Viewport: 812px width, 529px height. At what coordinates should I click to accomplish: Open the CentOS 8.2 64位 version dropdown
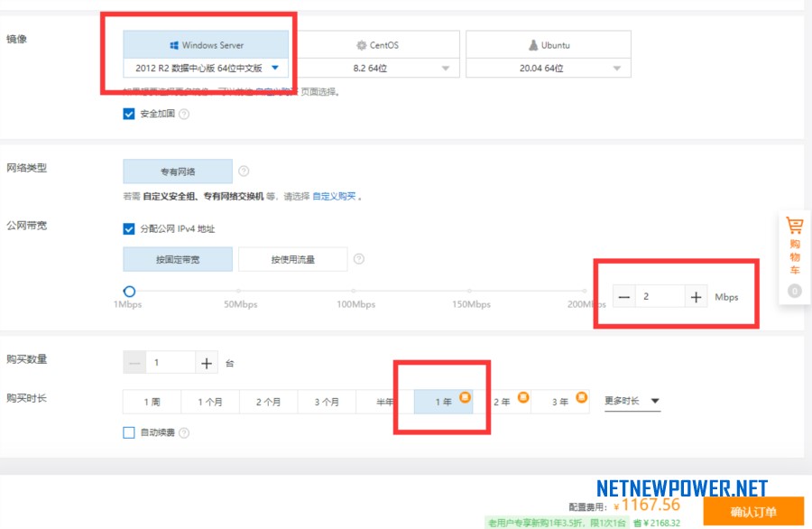pos(377,68)
